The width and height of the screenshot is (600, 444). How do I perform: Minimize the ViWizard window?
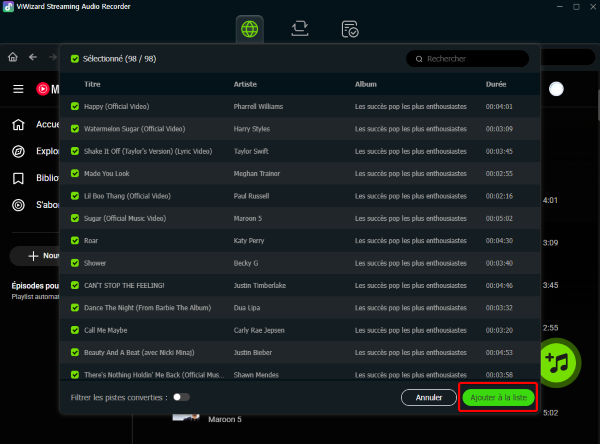click(x=559, y=7)
